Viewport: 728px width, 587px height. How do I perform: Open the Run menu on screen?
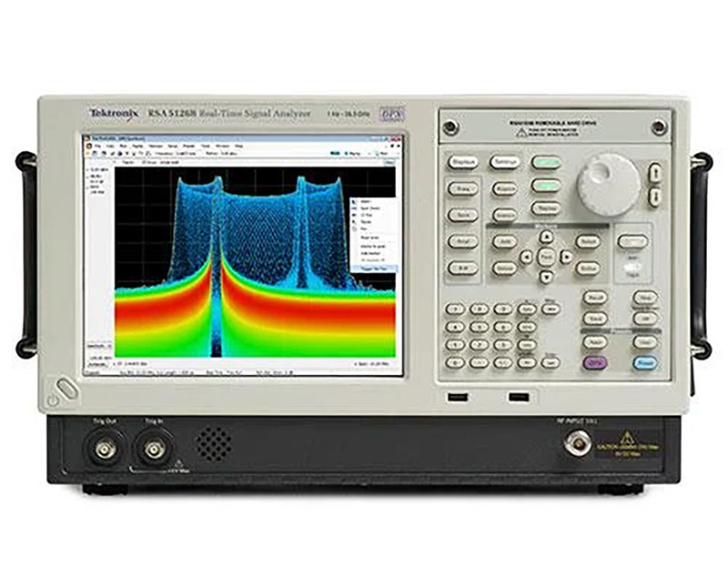click(x=124, y=147)
